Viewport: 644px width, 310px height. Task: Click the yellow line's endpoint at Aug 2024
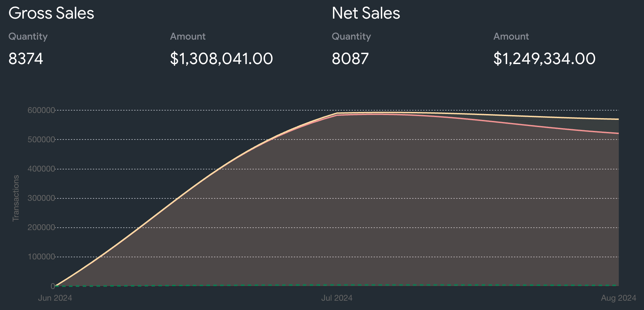(x=618, y=119)
